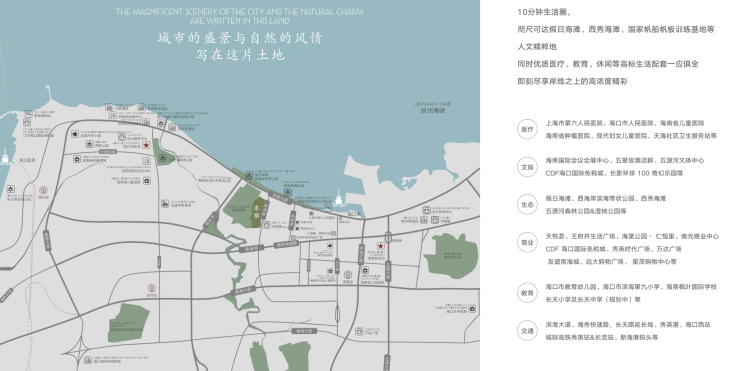Click the 海南省儿童医院 hospital icon
This screenshot has width=740, height=371.
pos(147,180)
